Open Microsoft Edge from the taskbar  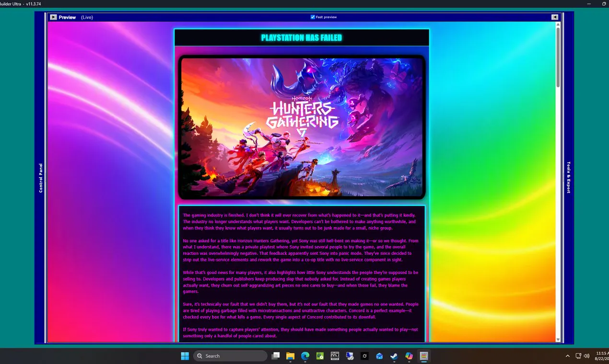point(305,356)
